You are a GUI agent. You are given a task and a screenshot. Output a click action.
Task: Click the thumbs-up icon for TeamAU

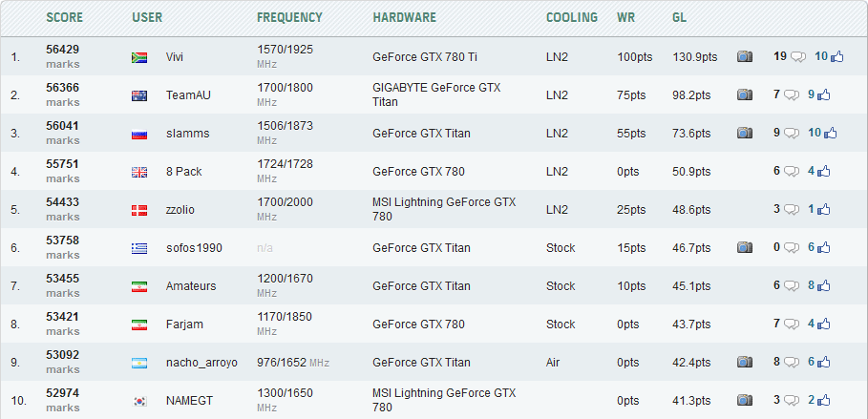coord(824,94)
